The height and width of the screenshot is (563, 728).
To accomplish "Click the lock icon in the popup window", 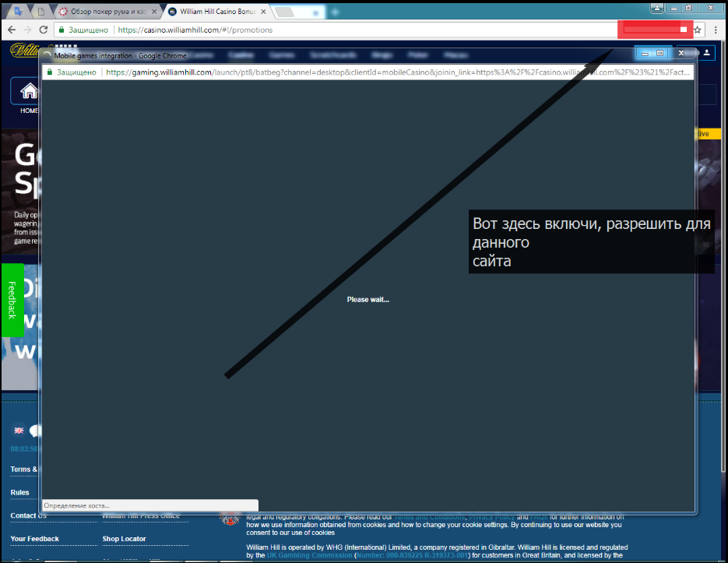I will coord(49,72).
